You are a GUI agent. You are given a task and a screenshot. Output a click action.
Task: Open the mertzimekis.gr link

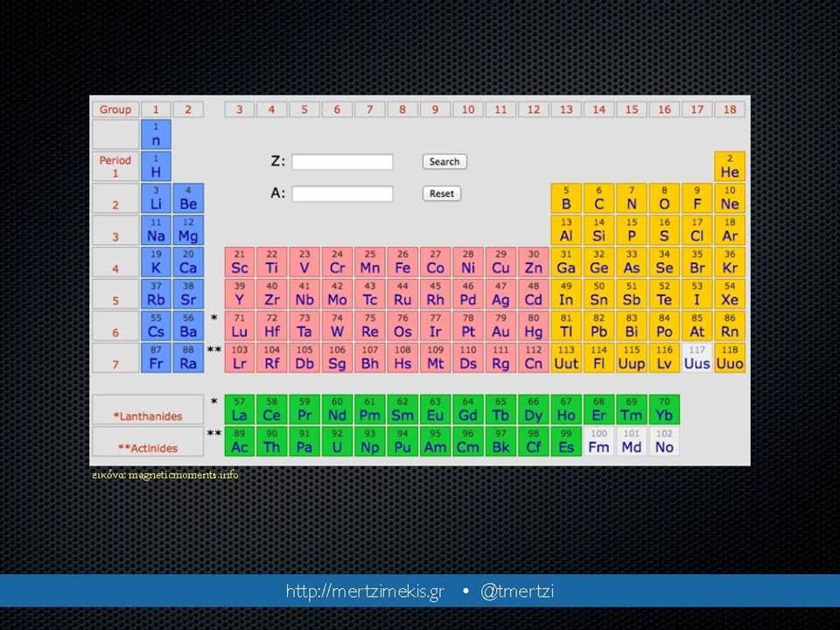(366, 591)
